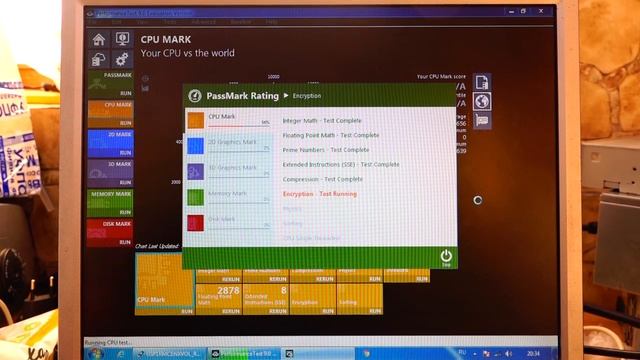Image resolution: width=640 pixels, height=360 pixels.
Task: Click the volume speaker tray icon
Action: tap(509, 353)
